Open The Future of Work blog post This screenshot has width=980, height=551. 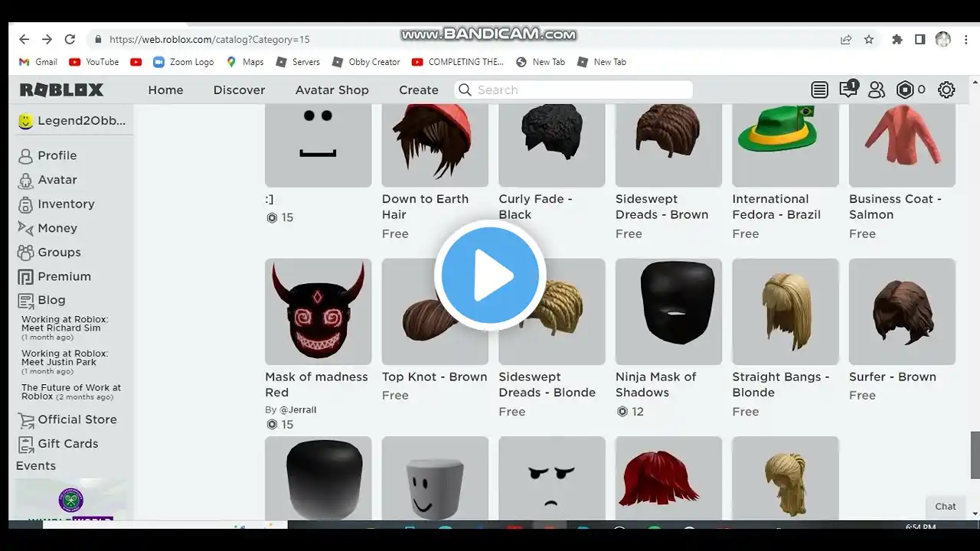[x=71, y=392]
